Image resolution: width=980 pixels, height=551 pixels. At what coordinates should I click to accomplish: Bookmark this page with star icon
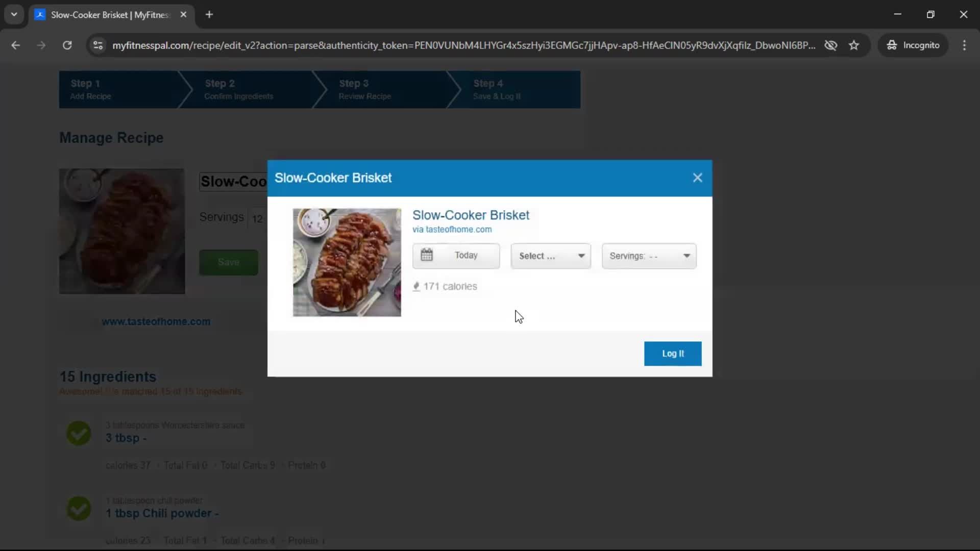click(x=854, y=45)
